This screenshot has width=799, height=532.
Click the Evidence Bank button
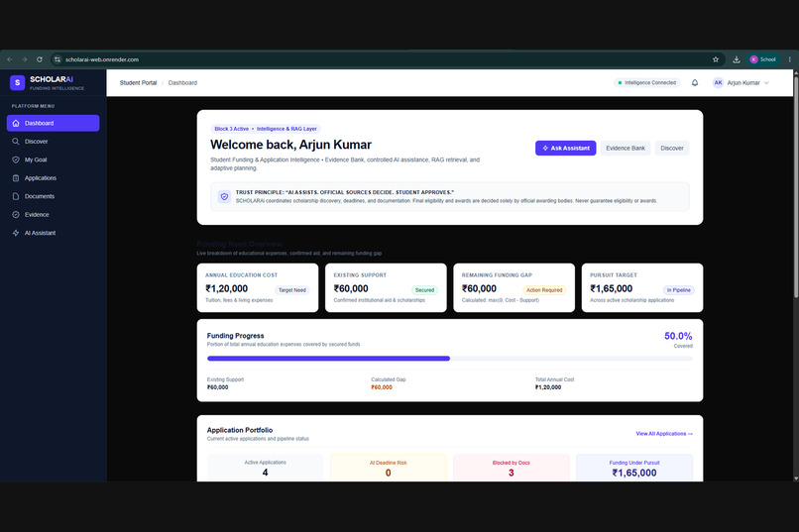pyautogui.click(x=626, y=149)
